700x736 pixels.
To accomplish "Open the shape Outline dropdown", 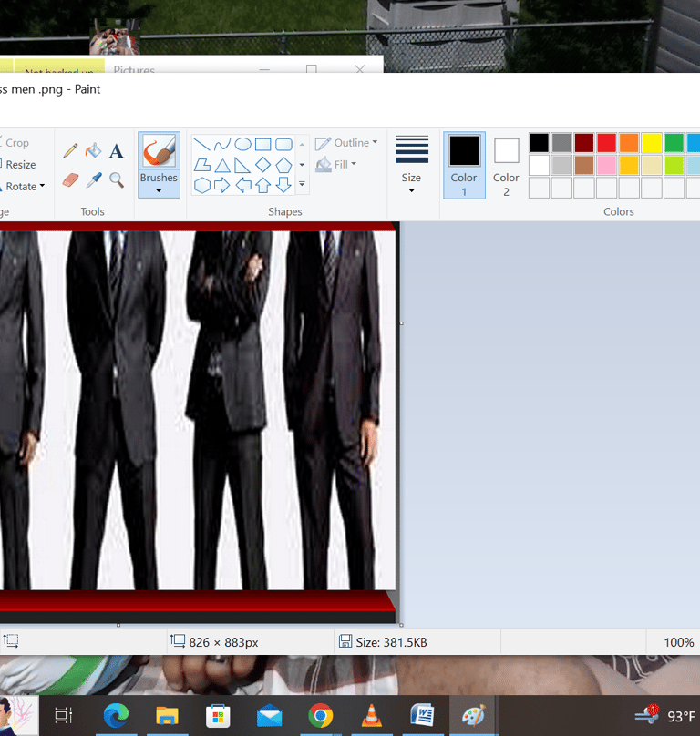I will pos(346,143).
